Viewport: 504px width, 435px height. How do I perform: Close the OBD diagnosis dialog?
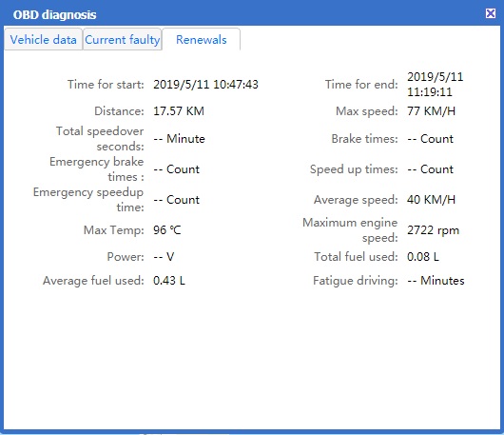pyautogui.click(x=490, y=13)
